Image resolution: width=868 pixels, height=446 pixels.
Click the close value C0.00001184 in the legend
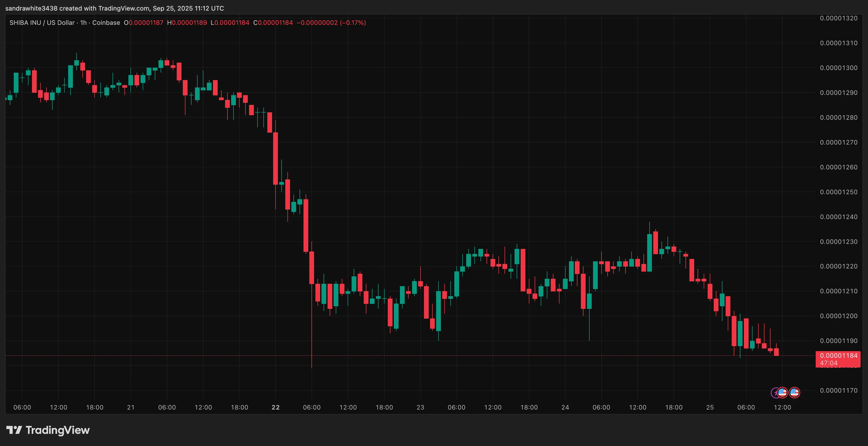[273, 22]
